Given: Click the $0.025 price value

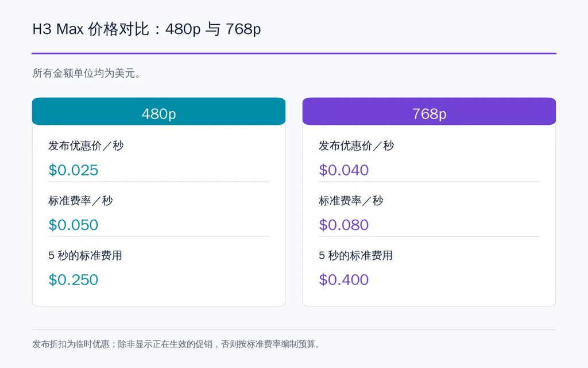Looking at the screenshot, I should 73,170.
